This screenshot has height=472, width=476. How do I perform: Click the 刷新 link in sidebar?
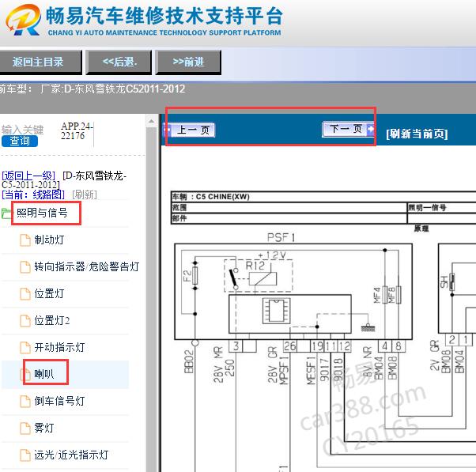pyautogui.click(x=85, y=194)
